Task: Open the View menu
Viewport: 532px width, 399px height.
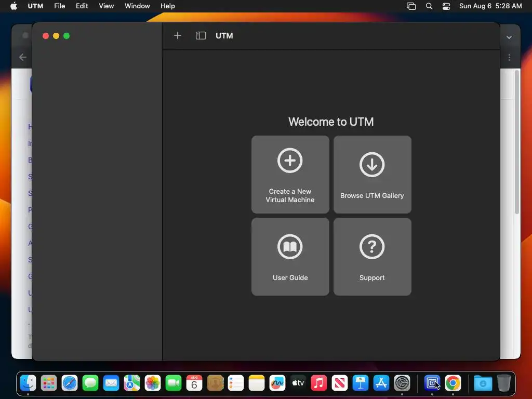Action: click(106, 6)
